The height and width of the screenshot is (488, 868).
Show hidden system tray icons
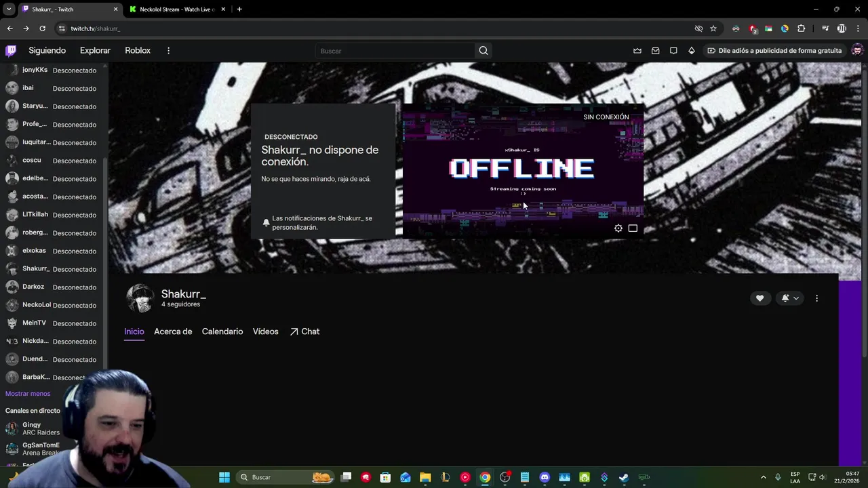(763, 477)
